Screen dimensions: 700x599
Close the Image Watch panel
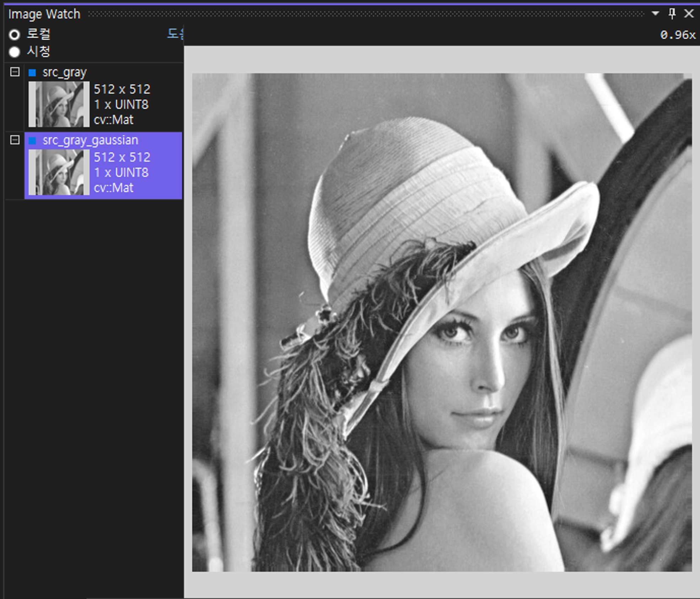689,13
